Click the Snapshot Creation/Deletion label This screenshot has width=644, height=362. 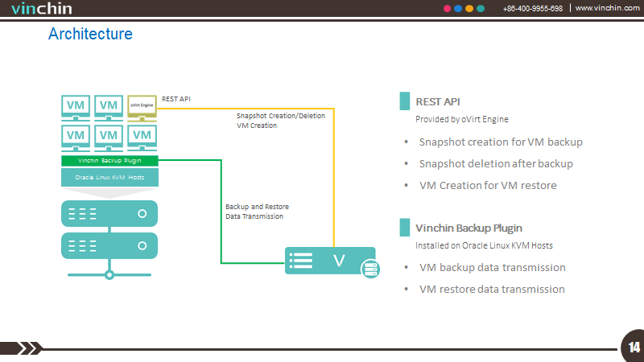[281, 116]
